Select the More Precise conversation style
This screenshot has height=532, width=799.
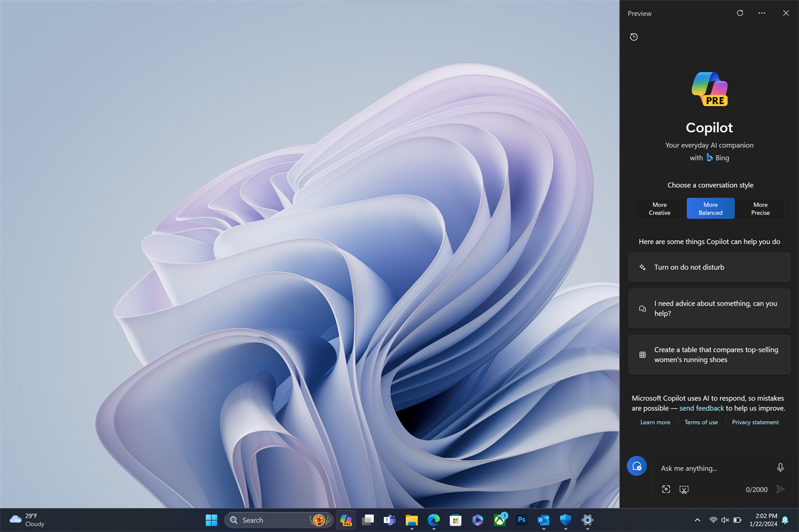760,208
